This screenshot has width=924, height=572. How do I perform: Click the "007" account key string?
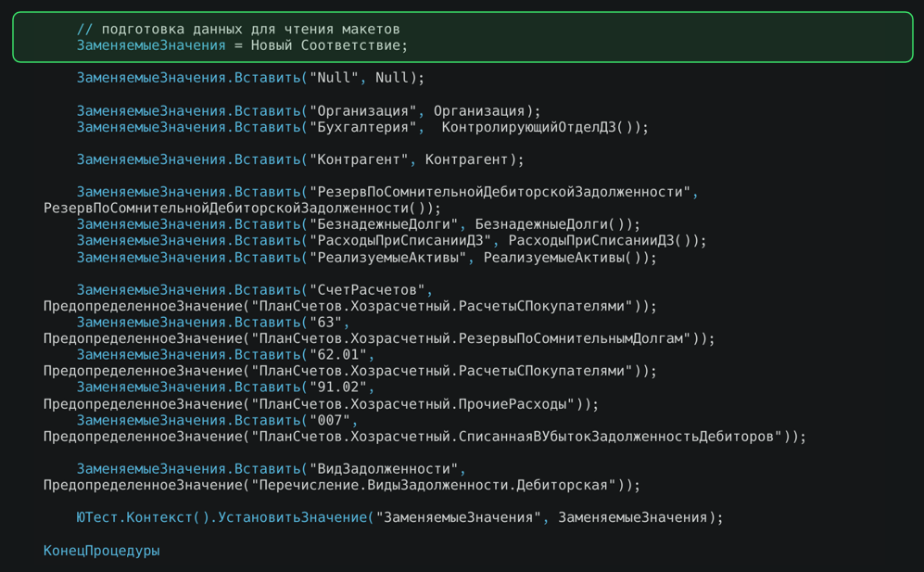[x=330, y=421]
